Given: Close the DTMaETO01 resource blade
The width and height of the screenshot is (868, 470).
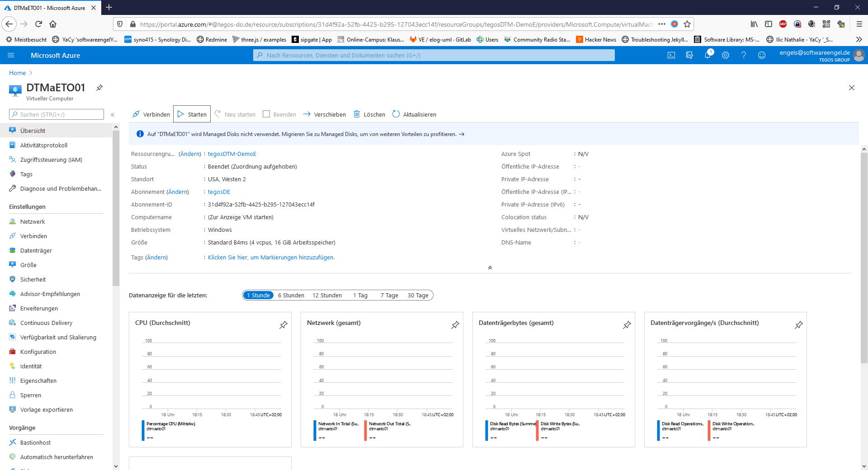Looking at the screenshot, I should click(852, 88).
